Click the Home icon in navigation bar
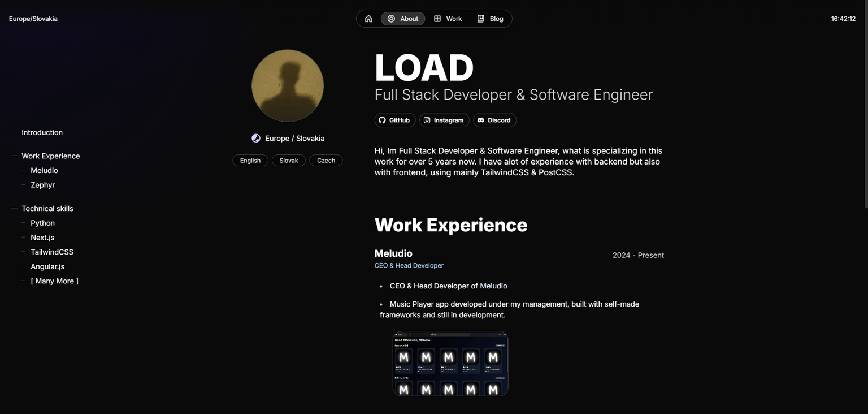 (x=368, y=19)
